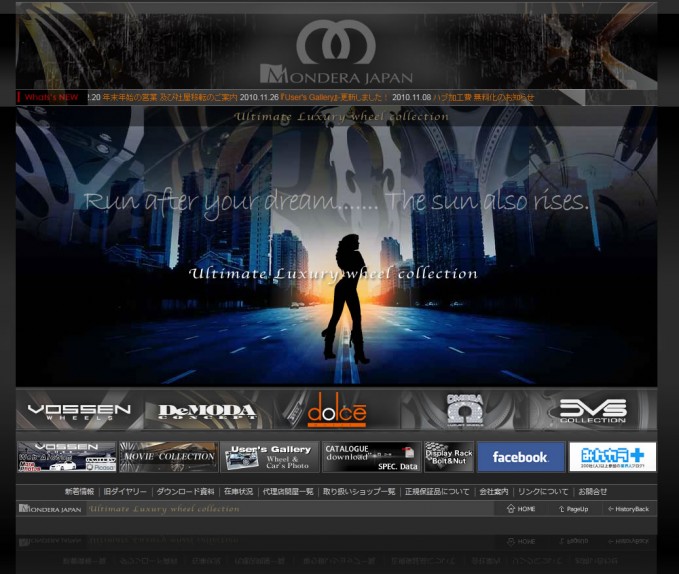Click the PageUp arrow button

click(x=573, y=509)
